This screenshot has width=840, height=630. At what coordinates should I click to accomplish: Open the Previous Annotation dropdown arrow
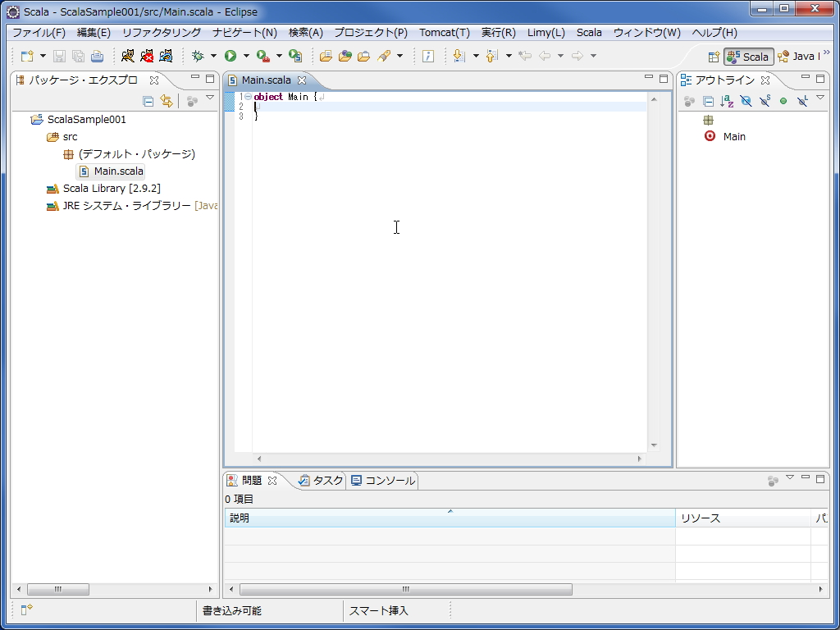[509, 56]
